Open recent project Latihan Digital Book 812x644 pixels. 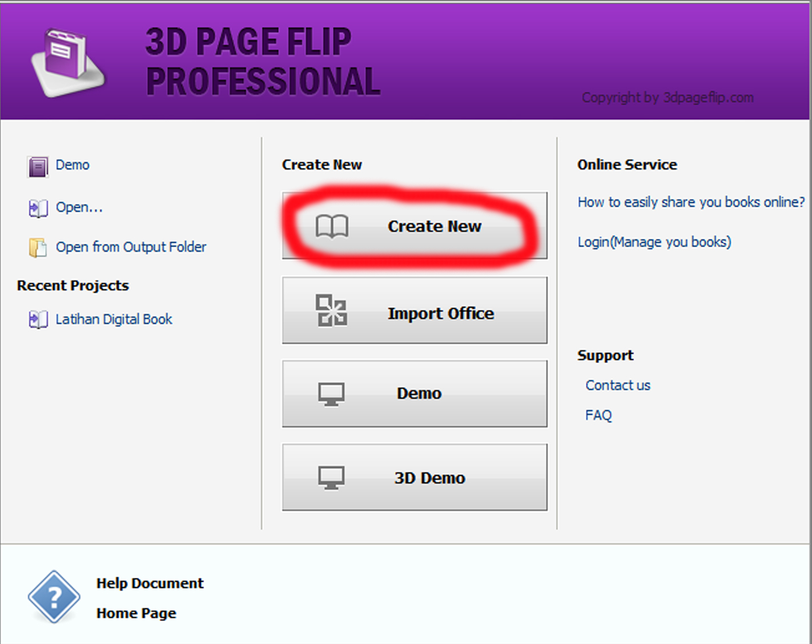tap(114, 319)
